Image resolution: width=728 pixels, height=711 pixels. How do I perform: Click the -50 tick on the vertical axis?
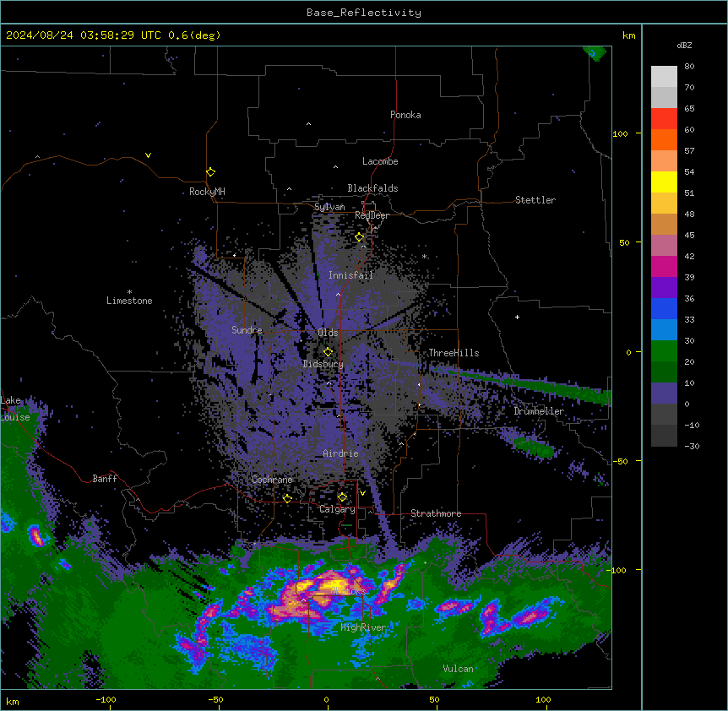tap(620, 461)
